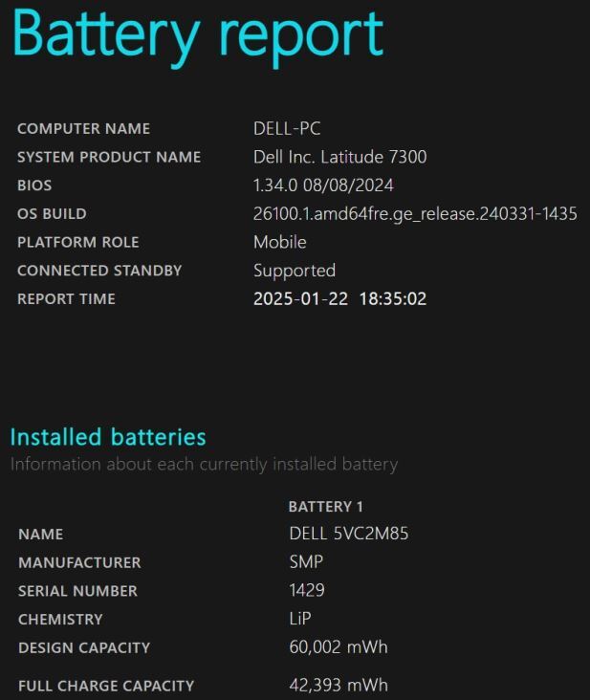Click the Dell Inc. Latitude 7300 text

(339, 157)
